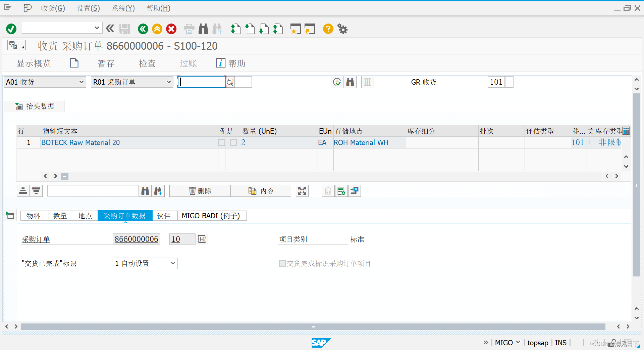Open the yellow Help question icon
The image size is (644, 350).
(328, 29)
